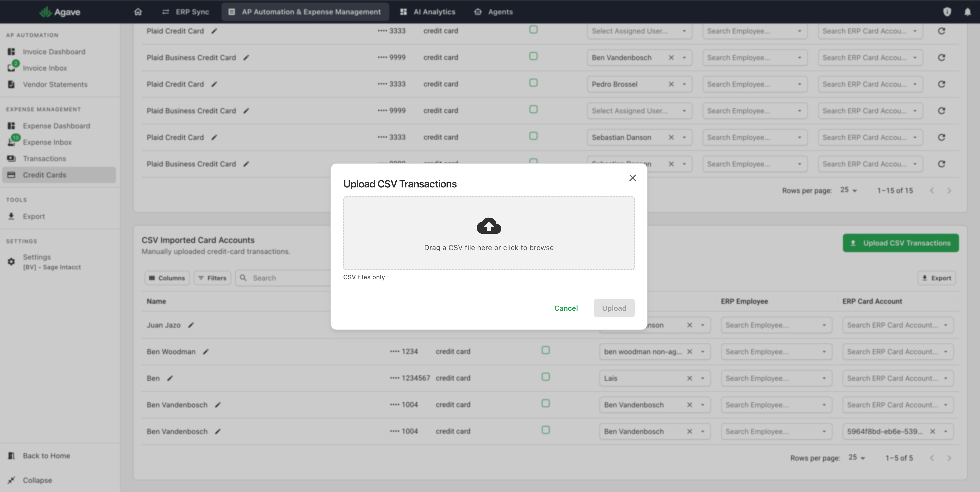
Task: Click the Agave logo
Action: 59,12
